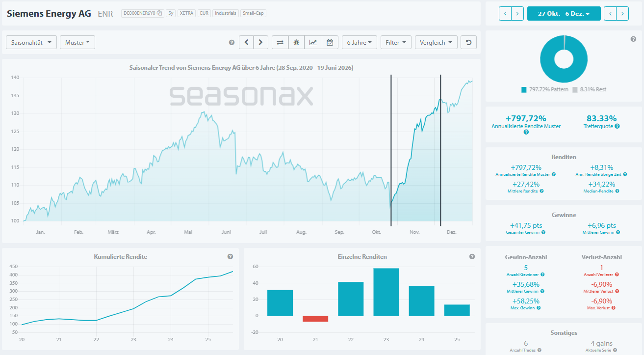Open help icon for Mittlerer Gewinn beside +6,96 pts
Viewport: 644px width, 355px height.
pos(618,232)
